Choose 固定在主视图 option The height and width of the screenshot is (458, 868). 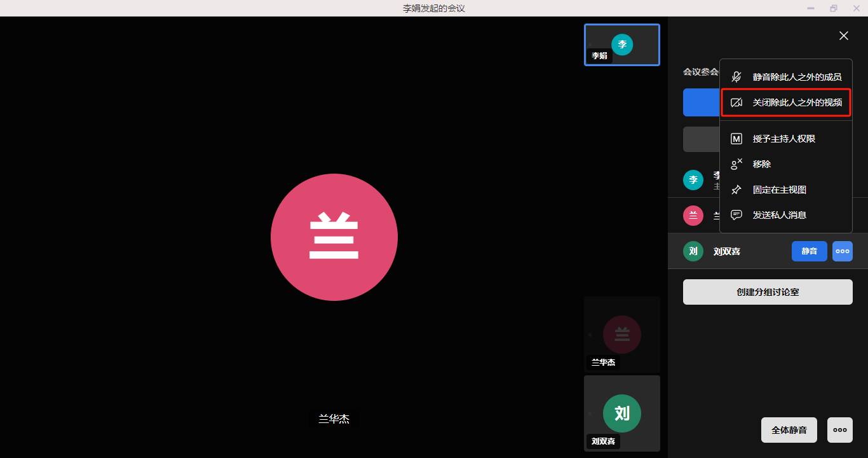point(779,190)
